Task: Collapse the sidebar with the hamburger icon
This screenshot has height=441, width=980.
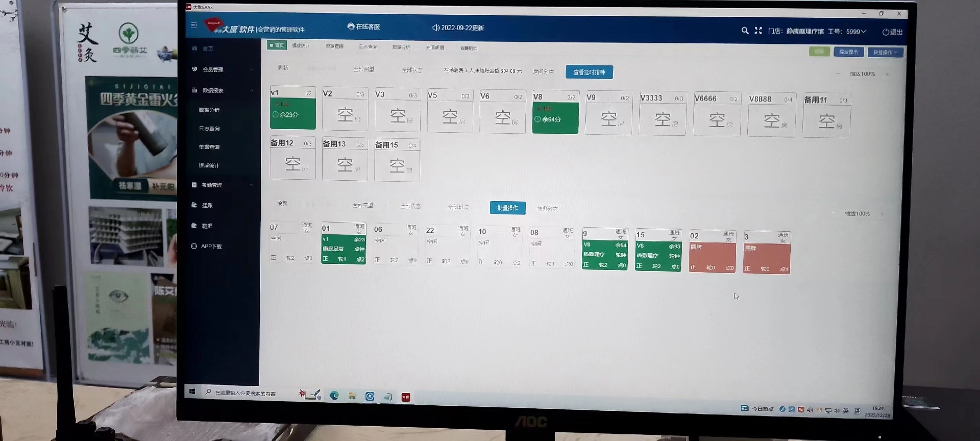Action: [194, 25]
